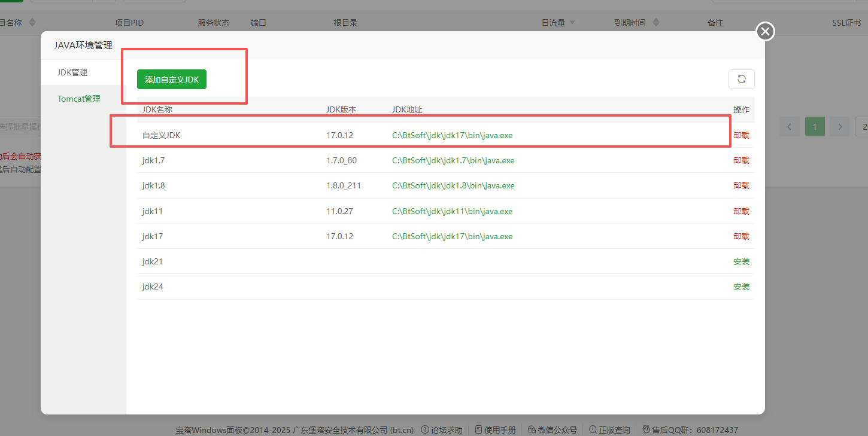The height and width of the screenshot is (436, 868).
Task: Click the 添加自定义JDK button
Action: (x=171, y=79)
